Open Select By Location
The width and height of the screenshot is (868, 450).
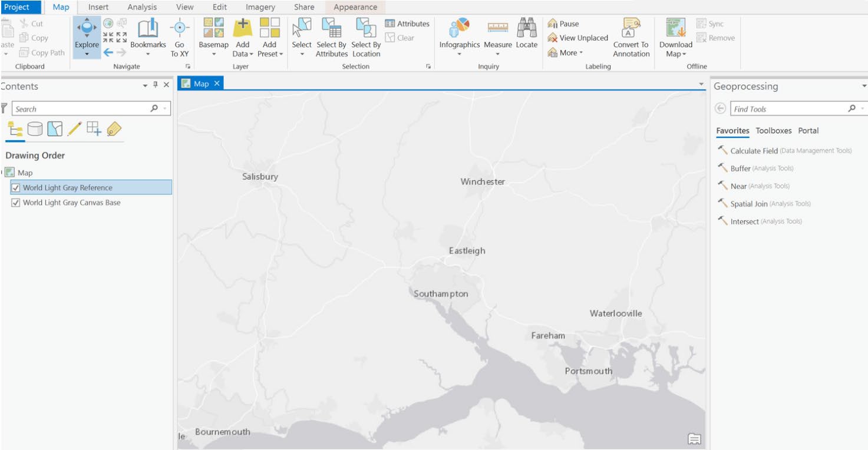click(x=364, y=35)
